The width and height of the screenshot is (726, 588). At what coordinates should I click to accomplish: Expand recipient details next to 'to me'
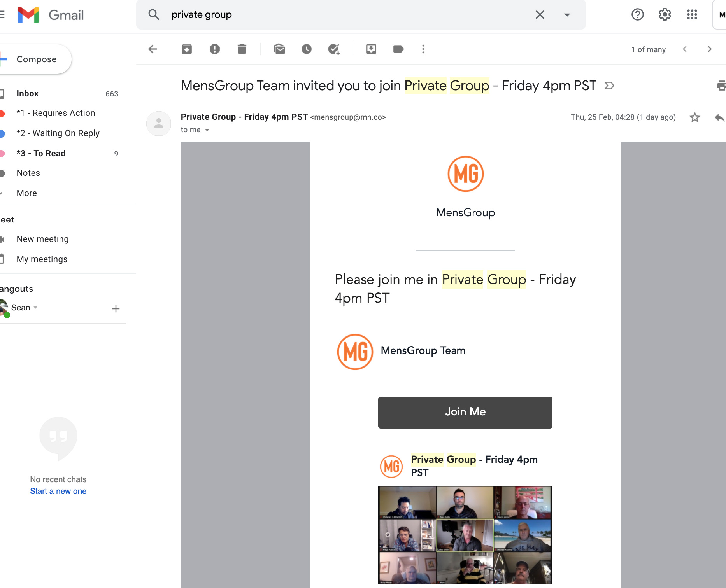(207, 130)
